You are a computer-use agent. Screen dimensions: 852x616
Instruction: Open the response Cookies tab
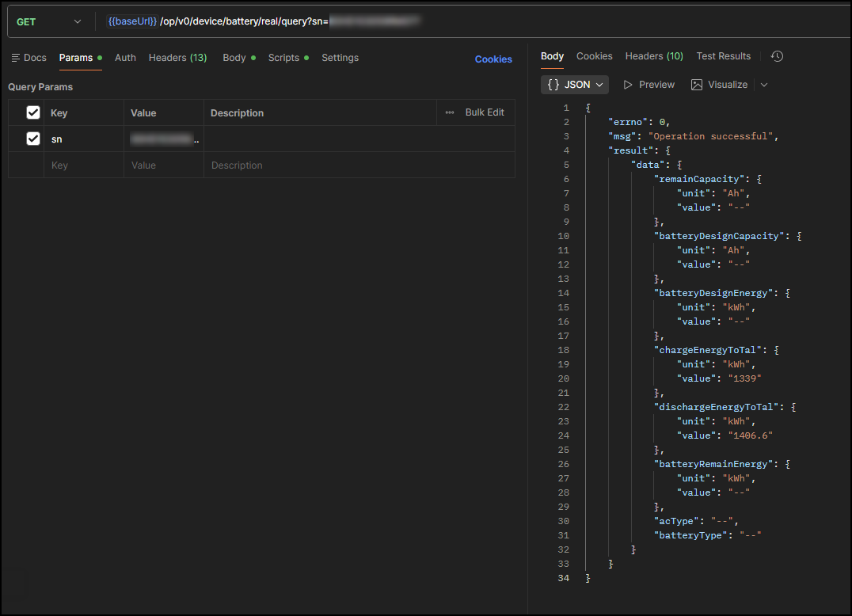click(x=594, y=56)
